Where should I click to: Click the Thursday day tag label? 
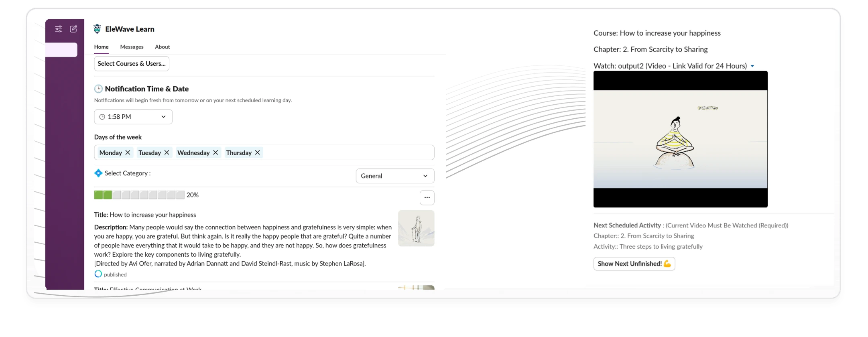(x=239, y=152)
